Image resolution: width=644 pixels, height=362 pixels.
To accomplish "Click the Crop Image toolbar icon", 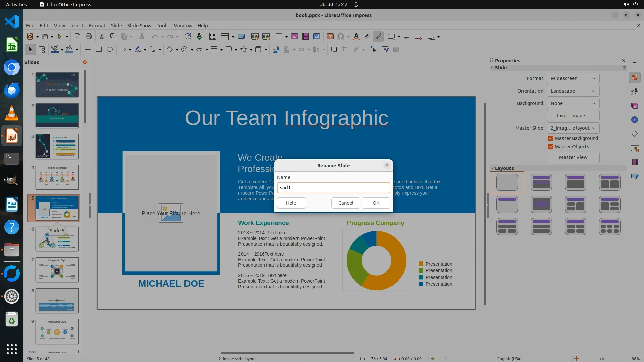I will point(345,50).
